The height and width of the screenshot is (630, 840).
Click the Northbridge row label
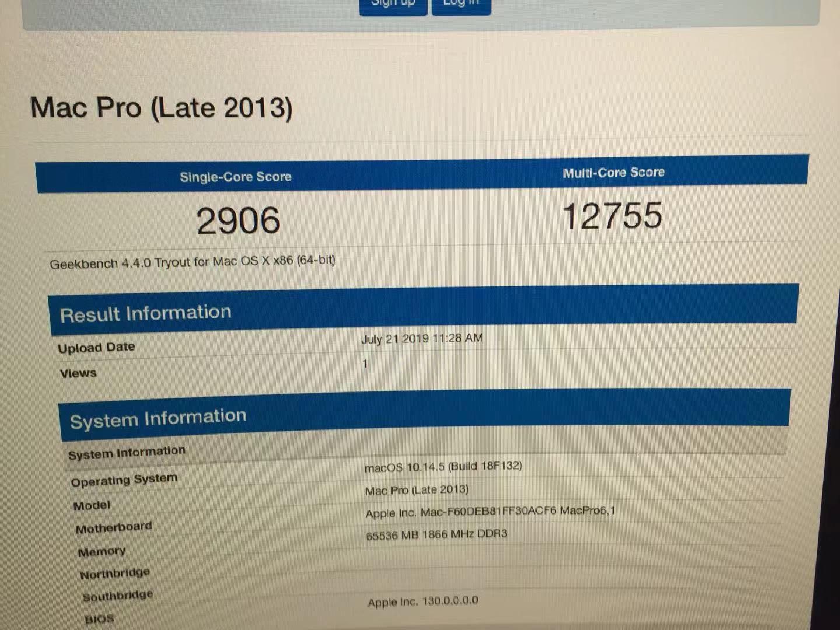pos(115,574)
